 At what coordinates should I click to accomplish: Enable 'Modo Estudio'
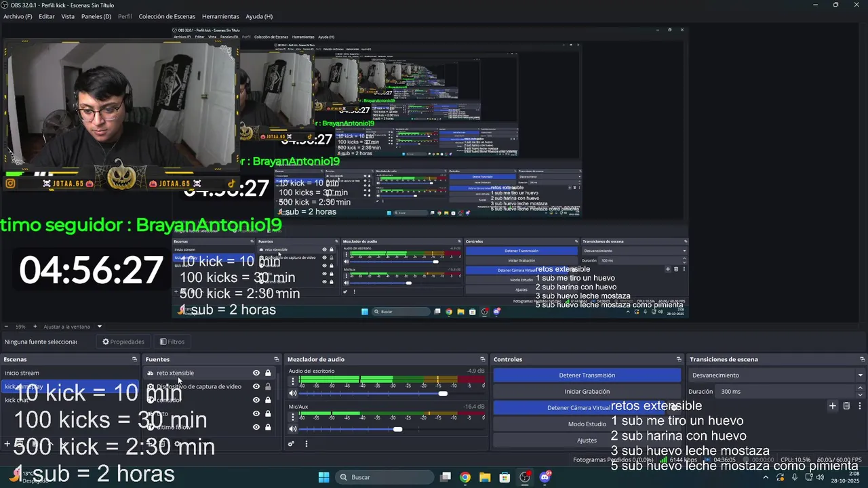pyautogui.click(x=587, y=424)
